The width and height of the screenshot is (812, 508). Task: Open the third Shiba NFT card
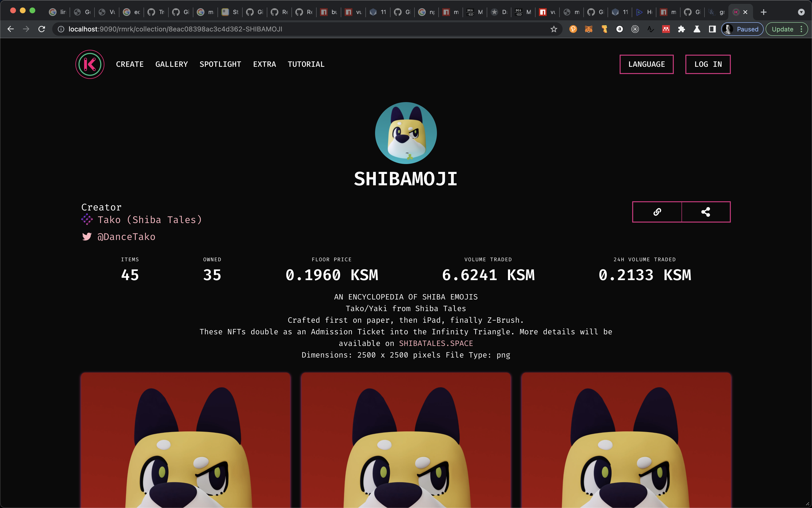[626, 440]
